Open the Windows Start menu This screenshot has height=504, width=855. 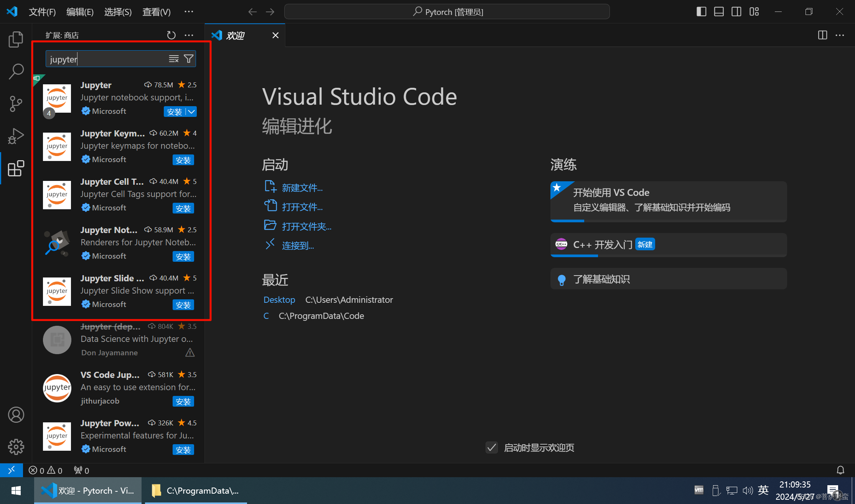(x=16, y=491)
